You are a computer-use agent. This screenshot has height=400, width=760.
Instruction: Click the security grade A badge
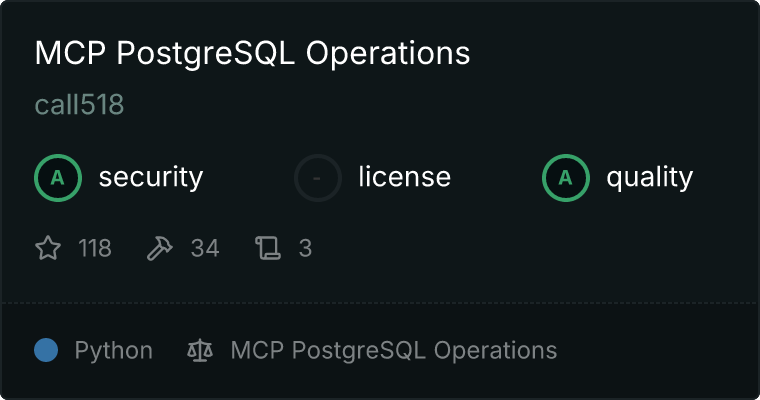point(58,178)
